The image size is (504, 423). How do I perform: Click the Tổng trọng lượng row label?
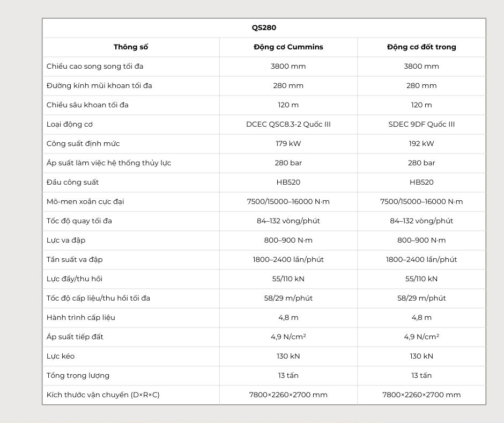coord(78,375)
